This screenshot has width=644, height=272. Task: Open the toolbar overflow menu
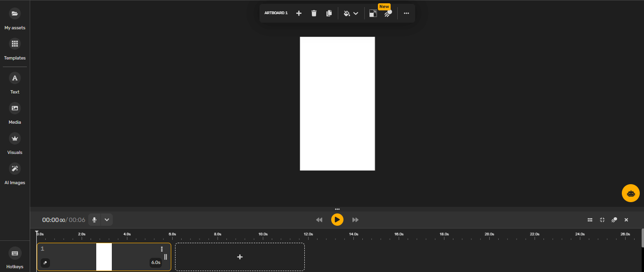(x=406, y=13)
